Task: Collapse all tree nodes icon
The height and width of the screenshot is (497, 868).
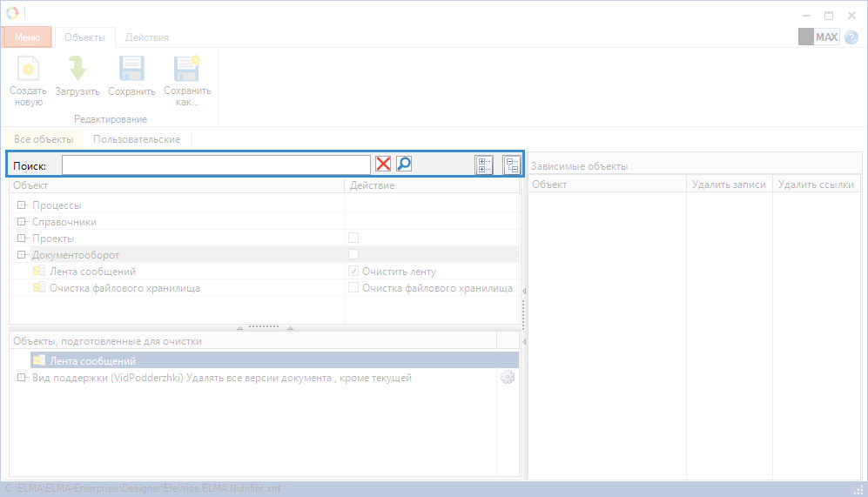Action: [512, 165]
